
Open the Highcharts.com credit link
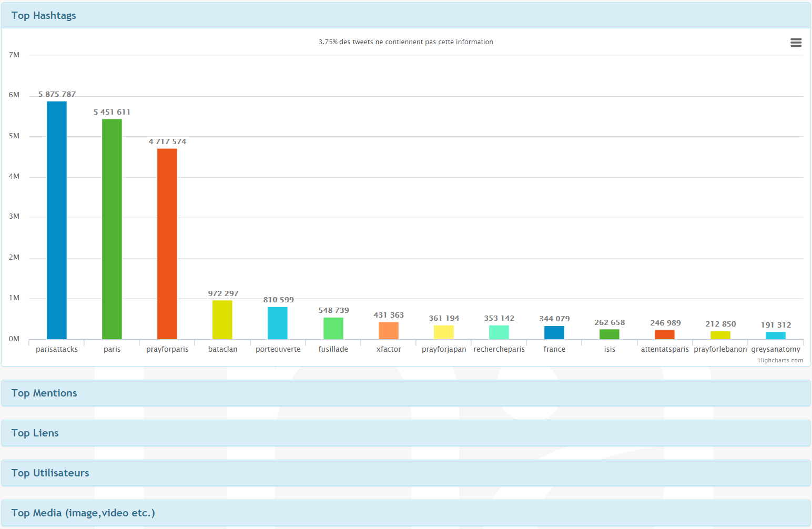pyautogui.click(x=780, y=361)
